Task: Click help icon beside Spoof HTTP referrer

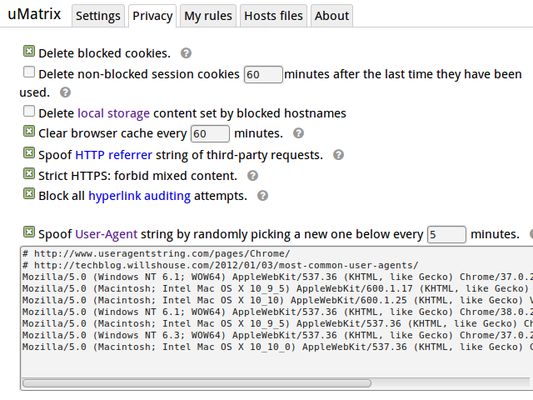Action: 338,155
